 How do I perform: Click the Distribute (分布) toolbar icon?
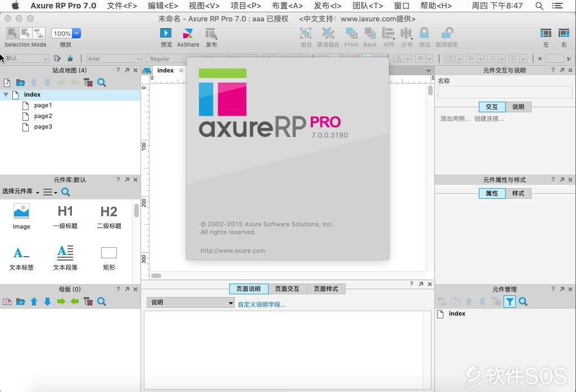[407, 34]
